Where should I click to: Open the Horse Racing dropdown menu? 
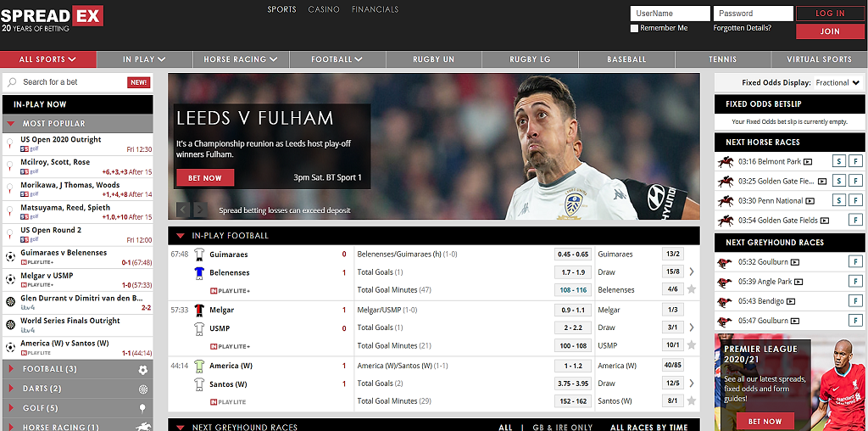pyautogui.click(x=241, y=59)
